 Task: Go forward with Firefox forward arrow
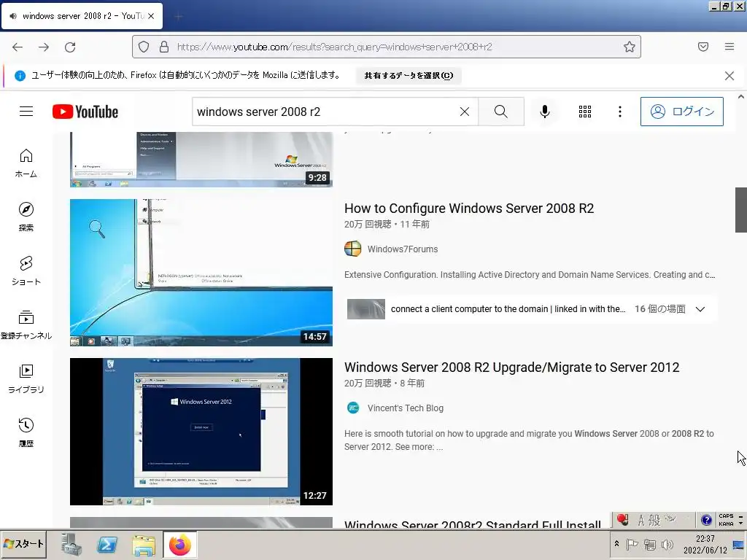[44, 47]
